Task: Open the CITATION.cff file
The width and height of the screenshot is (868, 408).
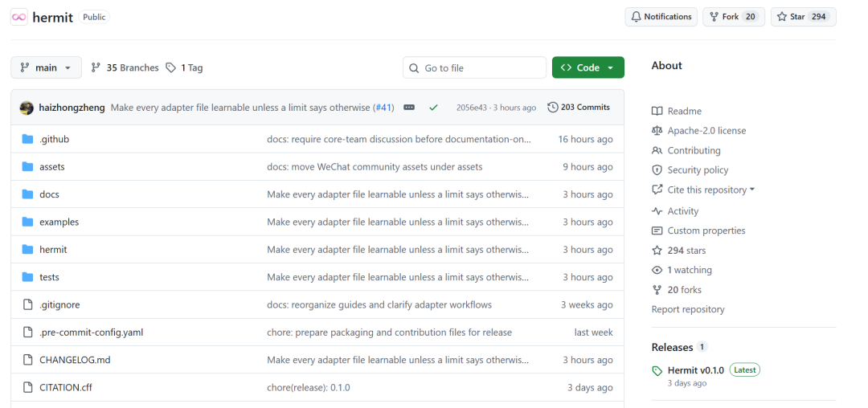Action: coord(66,388)
